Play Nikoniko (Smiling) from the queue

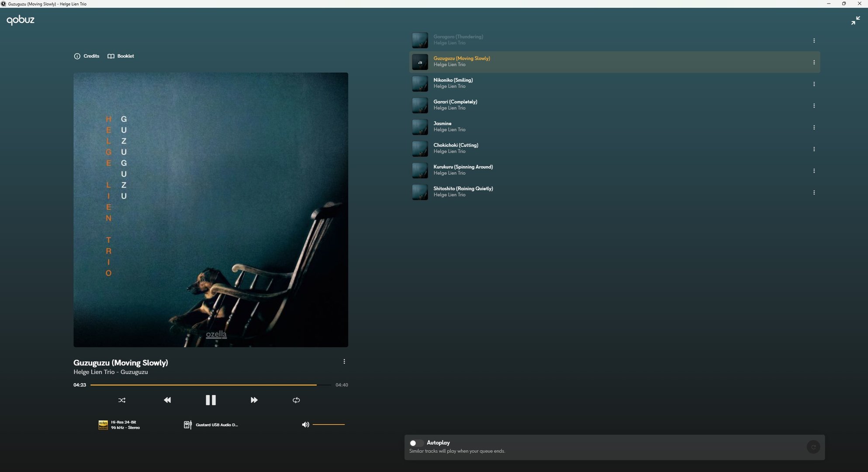point(453,80)
